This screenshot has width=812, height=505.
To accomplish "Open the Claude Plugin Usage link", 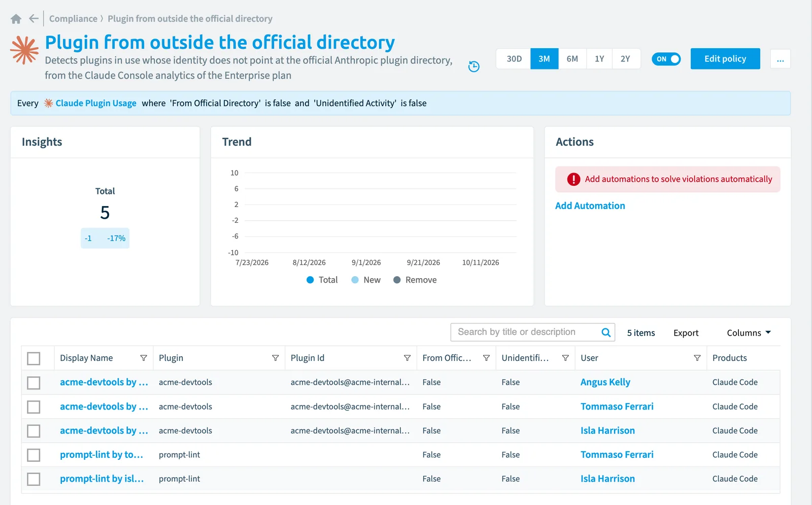I will click(x=96, y=103).
